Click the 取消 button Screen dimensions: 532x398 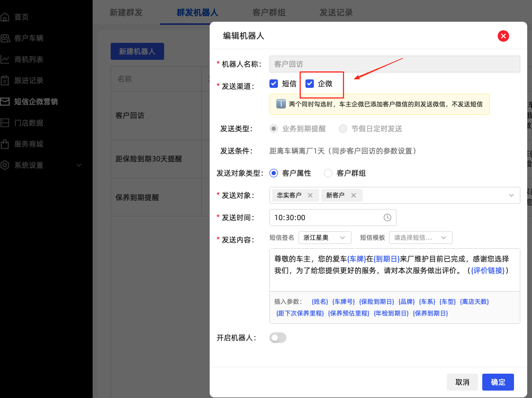pyautogui.click(x=462, y=382)
